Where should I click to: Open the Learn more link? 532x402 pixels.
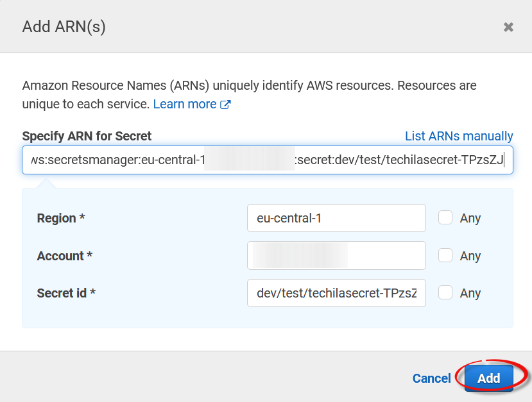tap(185, 104)
